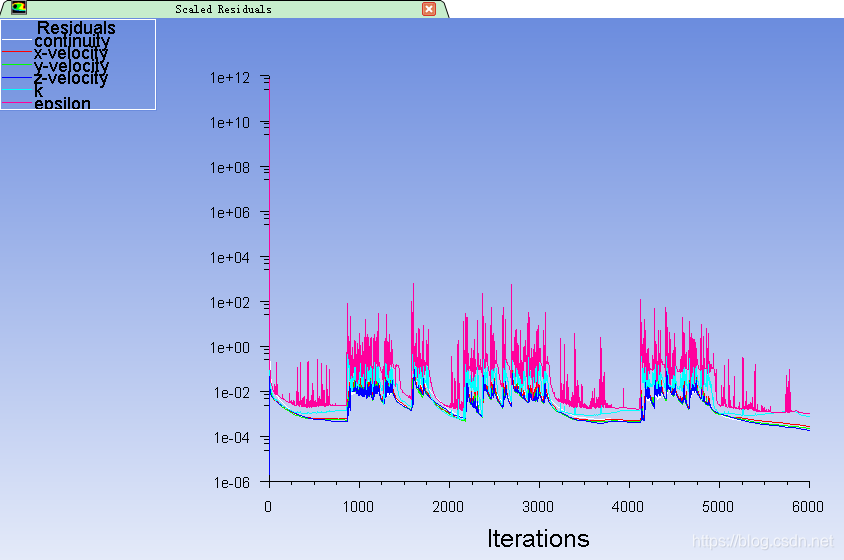Click the white continuity line swatch
The height and width of the screenshot is (560, 844).
click(x=16, y=40)
